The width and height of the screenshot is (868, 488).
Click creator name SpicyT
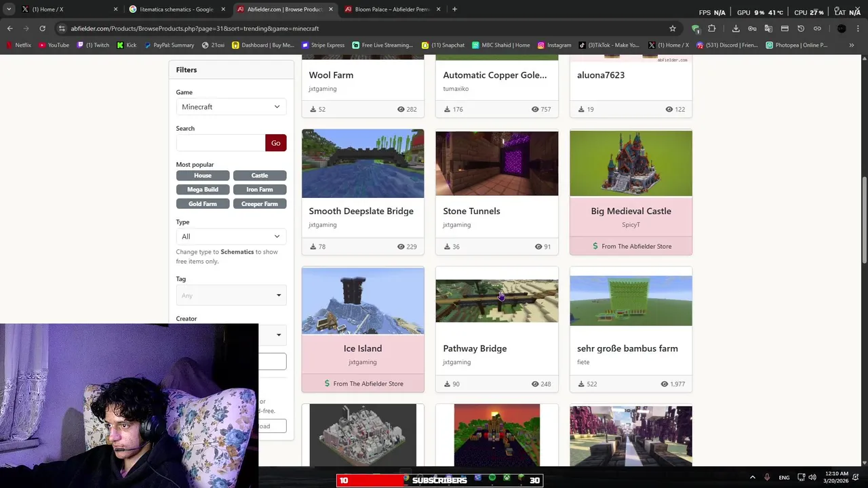631,225
